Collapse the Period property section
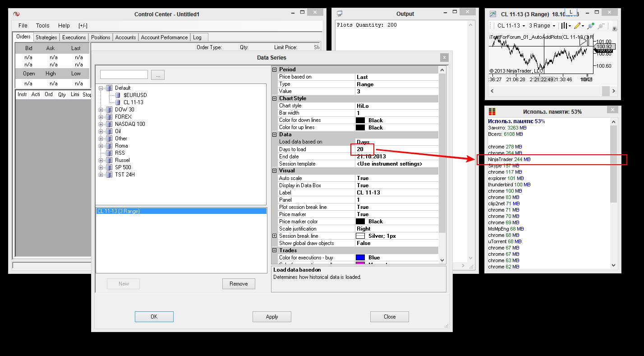This screenshot has height=356, width=644. [x=274, y=69]
